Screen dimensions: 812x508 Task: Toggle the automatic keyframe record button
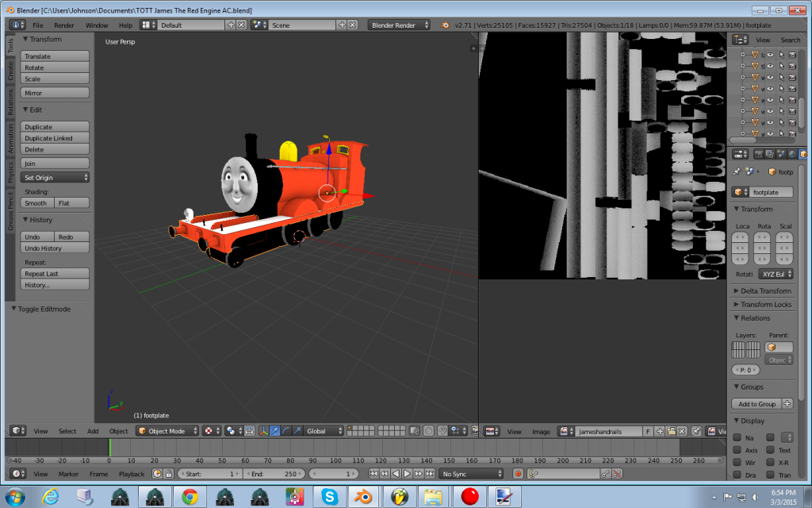tap(517, 474)
